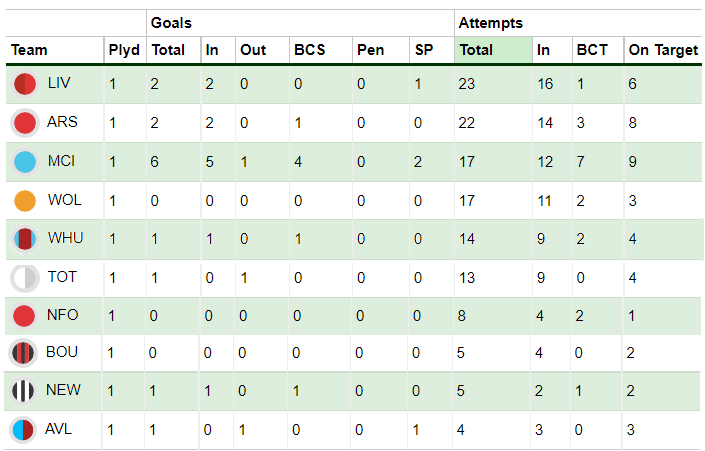Click the Team column header
The image size is (705, 451).
pos(29,50)
